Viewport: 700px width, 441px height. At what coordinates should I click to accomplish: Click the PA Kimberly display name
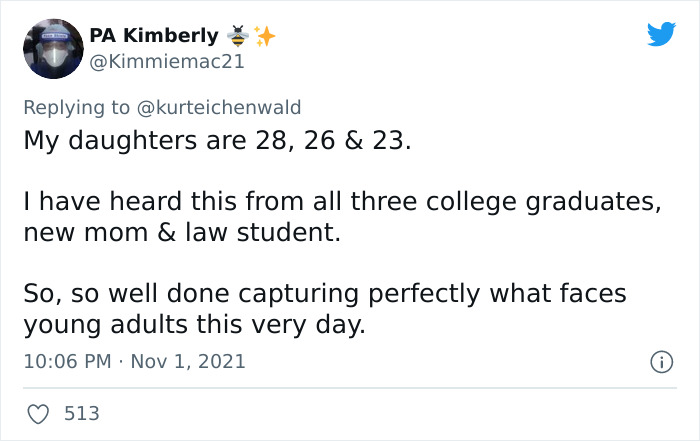(x=153, y=36)
